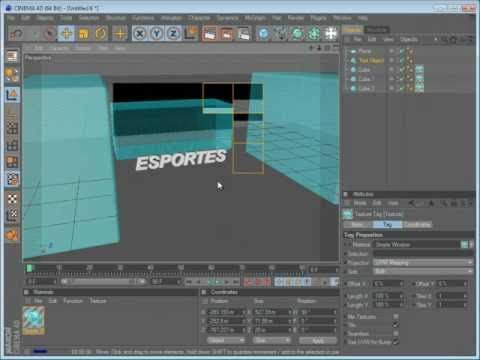Add a Cube primitive with the blue icon

click(263, 34)
